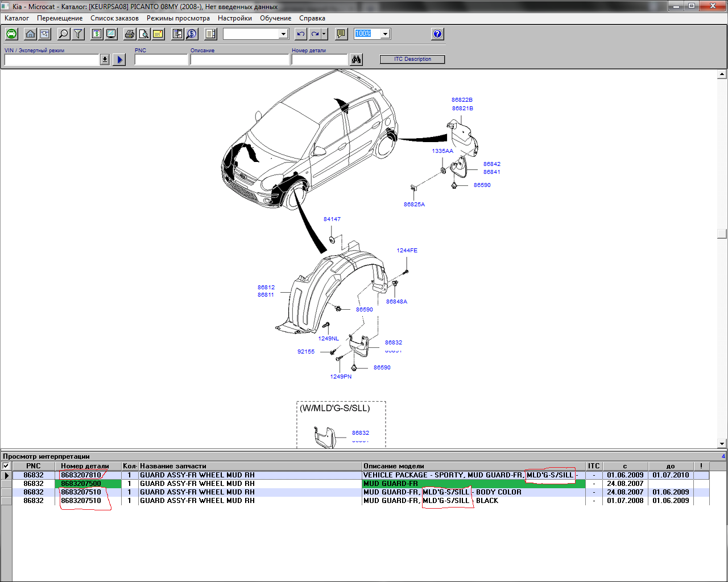Click the yellow note card icon
The image size is (728, 582).
click(x=158, y=34)
